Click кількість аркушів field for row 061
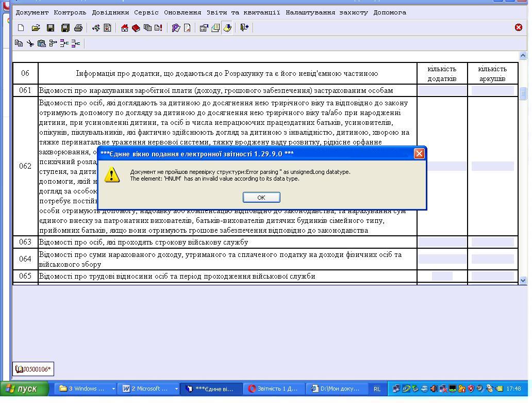Viewport: 532px width, 403px height. (493, 90)
